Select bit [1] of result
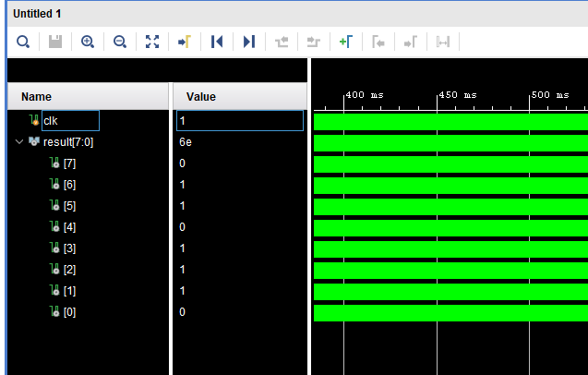 click(69, 291)
